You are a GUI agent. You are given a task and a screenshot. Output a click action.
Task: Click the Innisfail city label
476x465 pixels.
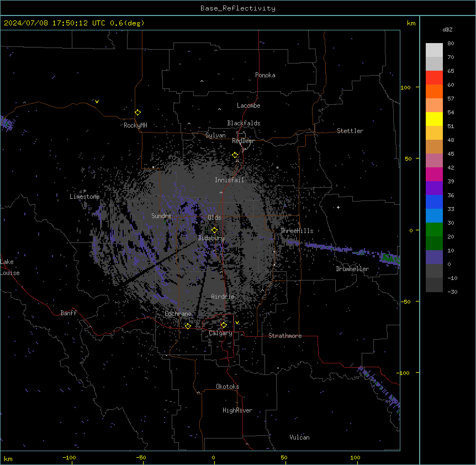pyautogui.click(x=230, y=180)
